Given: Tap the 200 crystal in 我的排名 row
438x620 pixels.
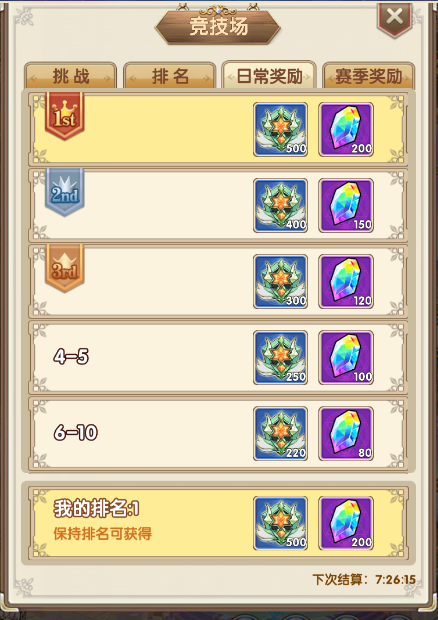Looking at the screenshot, I should [x=346, y=523].
